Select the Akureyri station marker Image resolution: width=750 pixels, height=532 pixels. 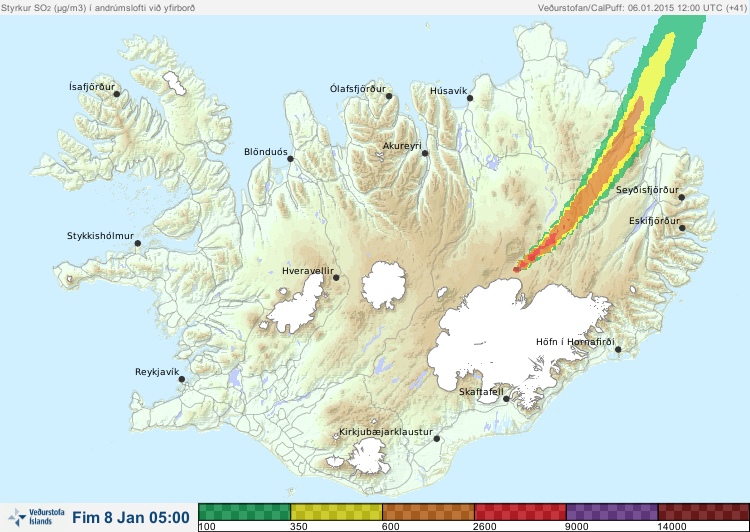(425, 153)
